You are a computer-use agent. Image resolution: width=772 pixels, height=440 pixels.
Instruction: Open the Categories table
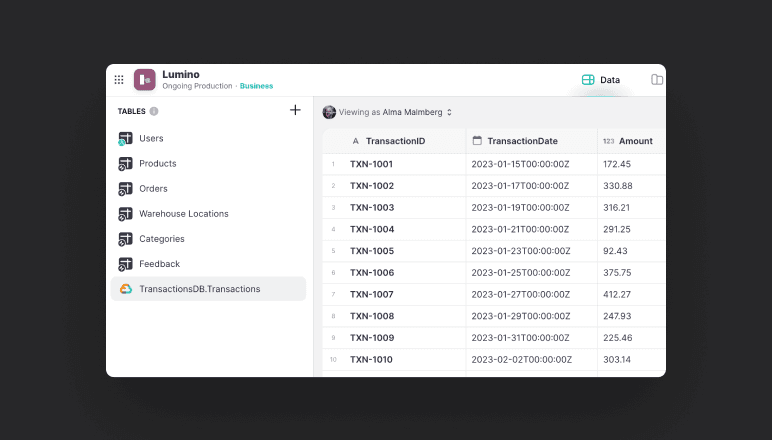(161, 239)
